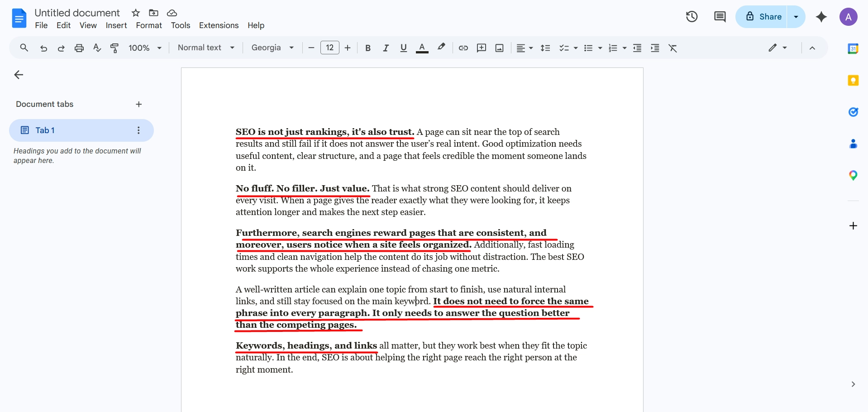Click the checklist icon
The width and height of the screenshot is (868, 412).
click(563, 48)
